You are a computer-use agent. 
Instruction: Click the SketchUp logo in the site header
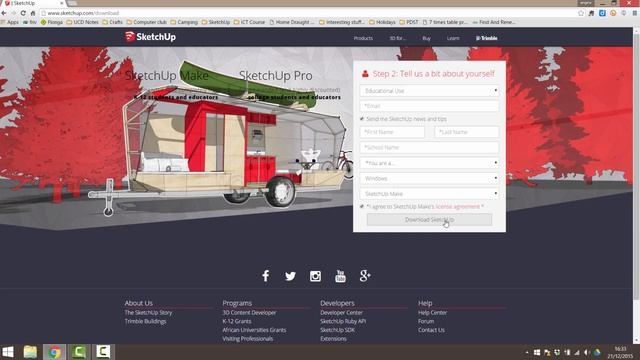[150, 37]
